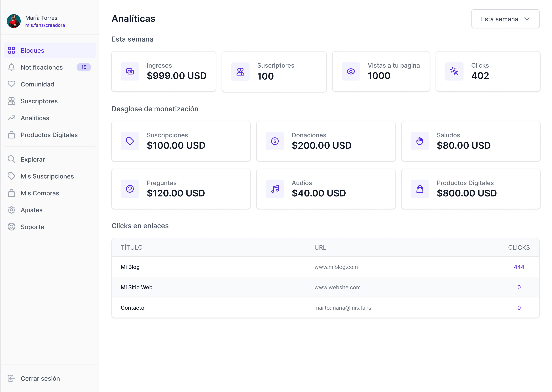Click the Productos Digitales bag icon in sidebar
This screenshot has width=552, height=392.
pyautogui.click(x=11, y=135)
